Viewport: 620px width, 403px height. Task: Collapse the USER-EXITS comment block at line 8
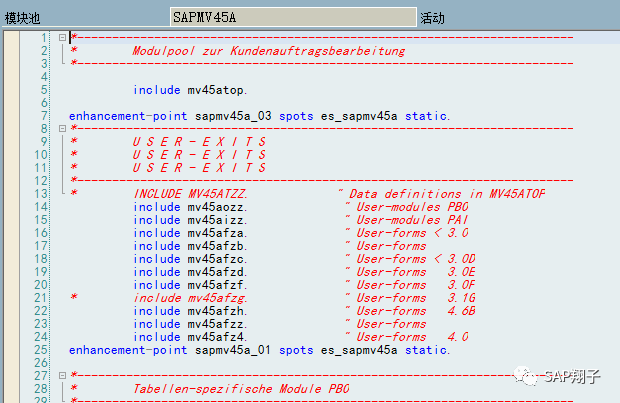(62, 129)
